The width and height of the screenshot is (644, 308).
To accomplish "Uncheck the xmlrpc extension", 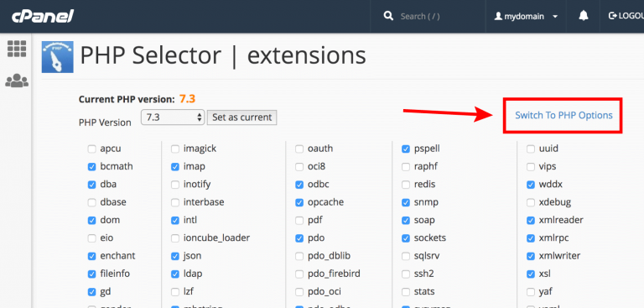I will pyautogui.click(x=531, y=238).
